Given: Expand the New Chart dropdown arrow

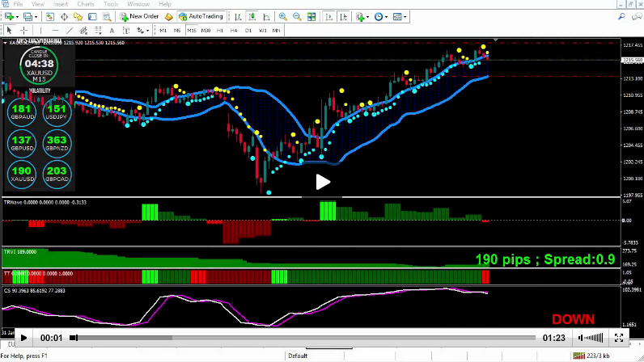Looking at the screenshot, I should click(17, 17).
